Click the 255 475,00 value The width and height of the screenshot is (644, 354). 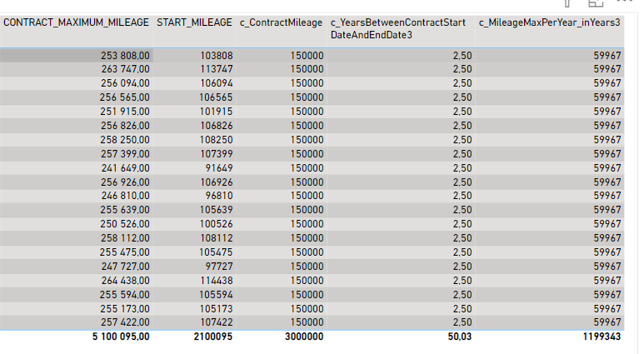tap(125, 252)
